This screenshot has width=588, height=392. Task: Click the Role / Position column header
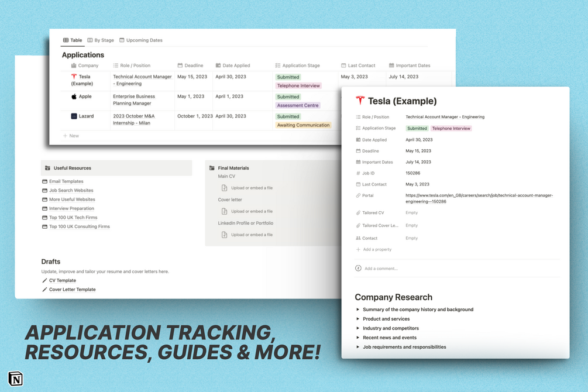(132, 66)
